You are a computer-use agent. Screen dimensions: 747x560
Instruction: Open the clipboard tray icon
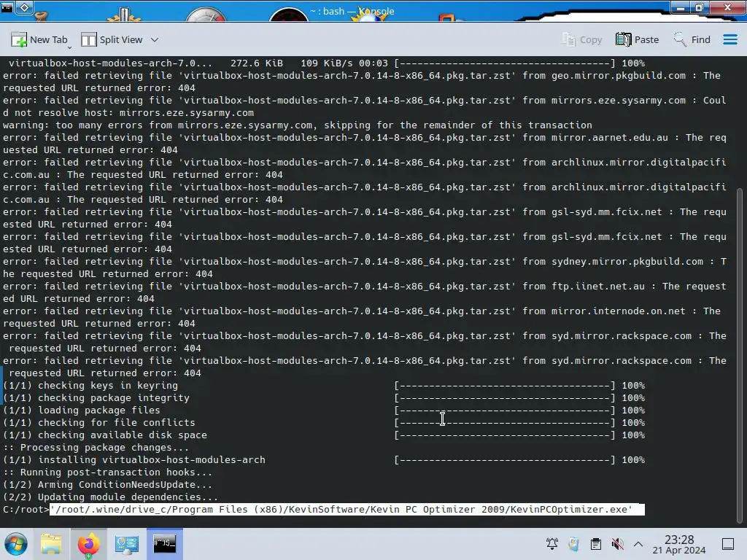click(595, 544)
